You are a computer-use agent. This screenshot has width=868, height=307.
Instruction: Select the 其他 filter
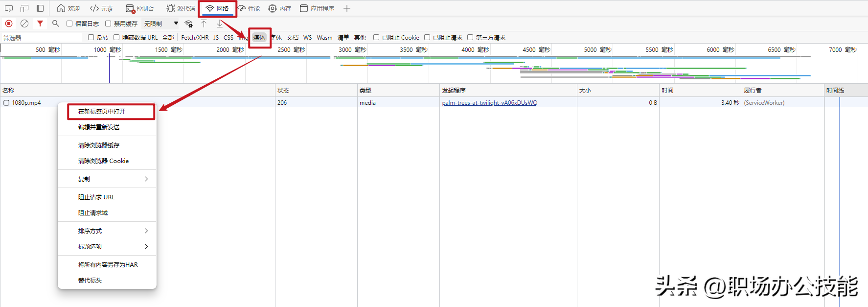[360, 38]
